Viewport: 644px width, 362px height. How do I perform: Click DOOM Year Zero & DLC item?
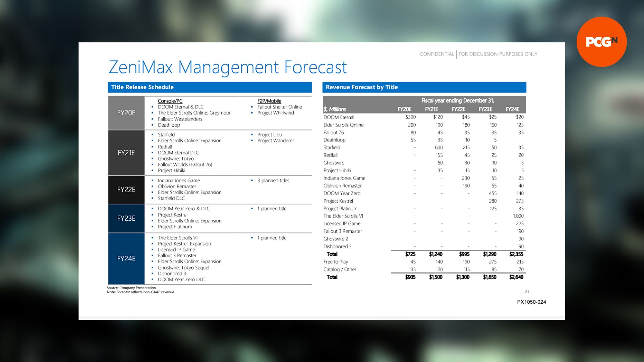[184, 209]
